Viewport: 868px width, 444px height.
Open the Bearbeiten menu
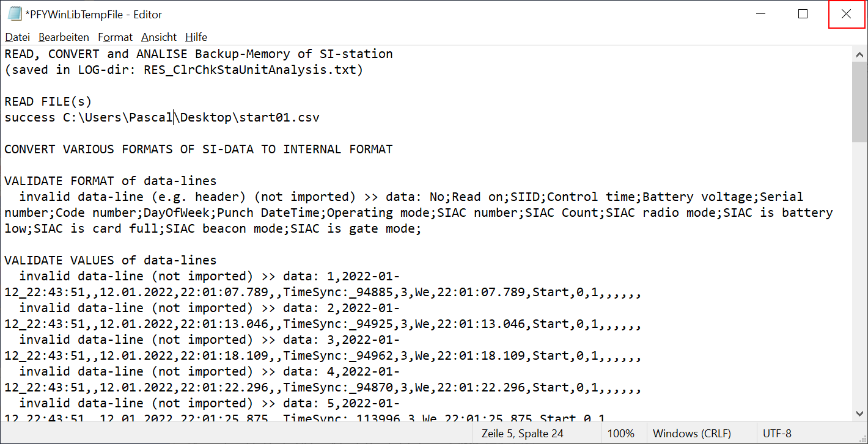[x=64, y=37]
